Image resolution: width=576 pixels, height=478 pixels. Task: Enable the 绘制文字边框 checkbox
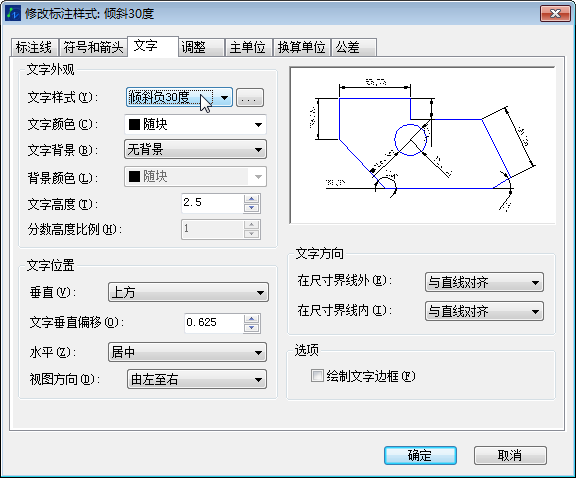point(317,376)
